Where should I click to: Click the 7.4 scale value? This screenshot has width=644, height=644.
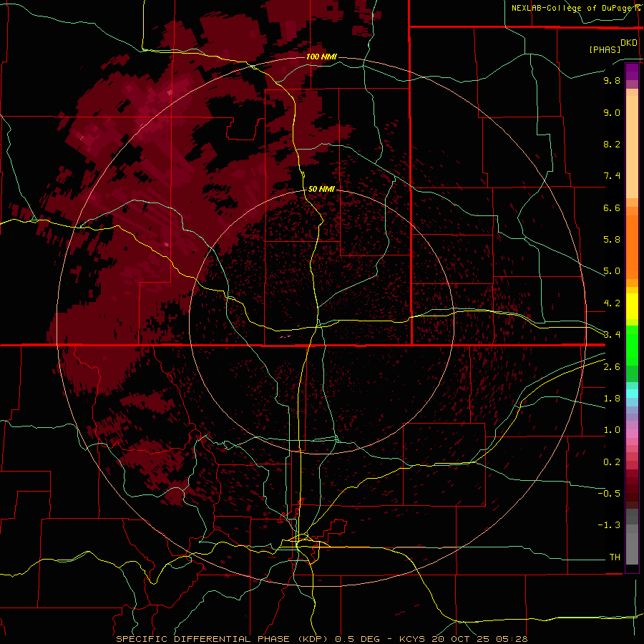point(612,176)
